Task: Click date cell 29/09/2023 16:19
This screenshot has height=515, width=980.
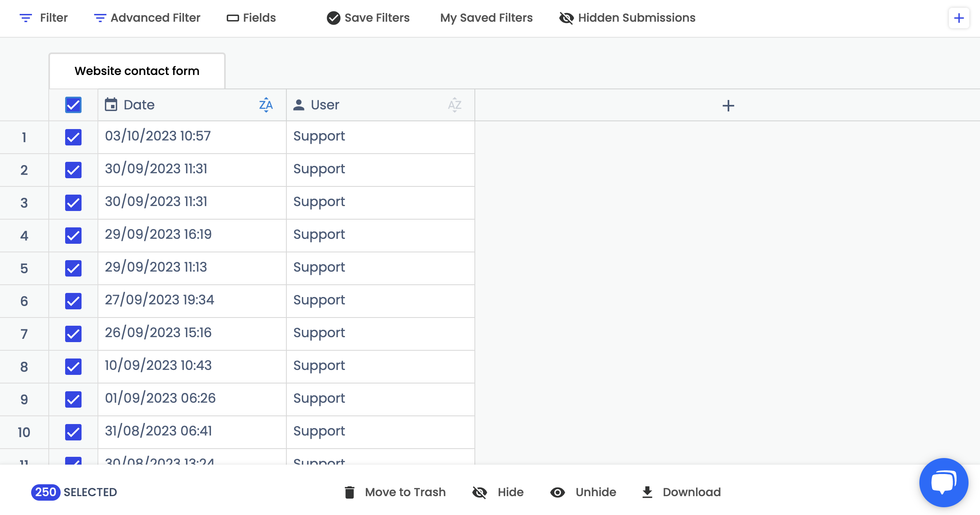Action: click(192, 236)
